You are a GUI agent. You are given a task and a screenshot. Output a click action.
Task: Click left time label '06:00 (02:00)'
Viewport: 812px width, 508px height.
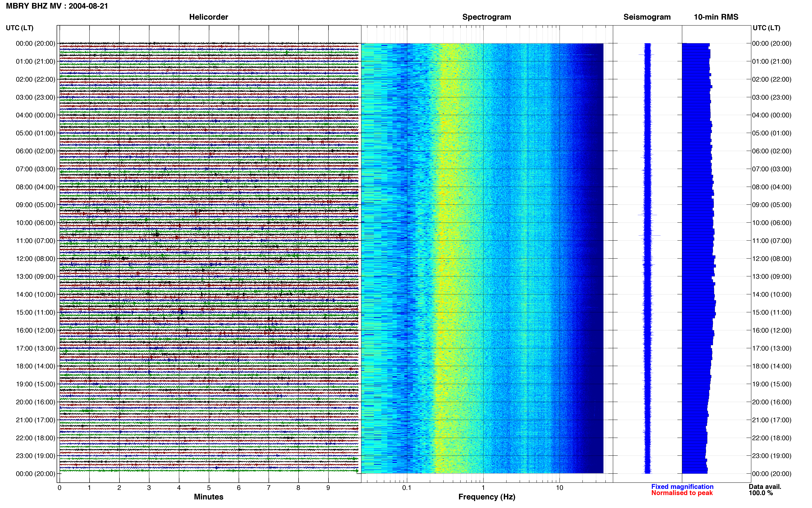[36, 151]
